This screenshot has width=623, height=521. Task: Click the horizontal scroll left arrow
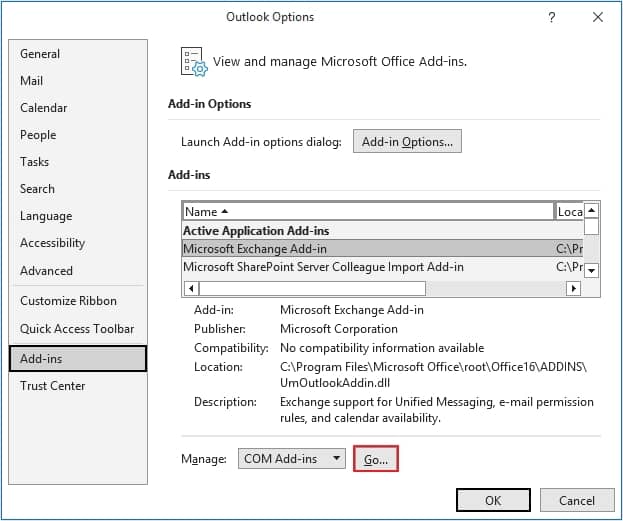191,288
